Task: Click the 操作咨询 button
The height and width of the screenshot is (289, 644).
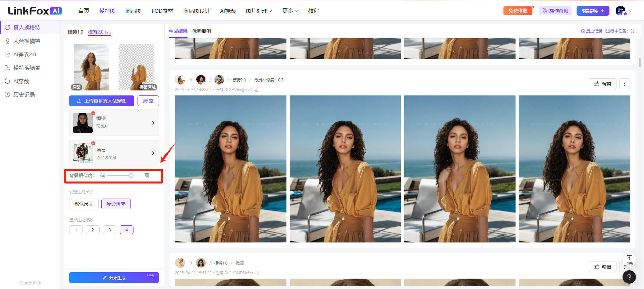Action: 555,11
